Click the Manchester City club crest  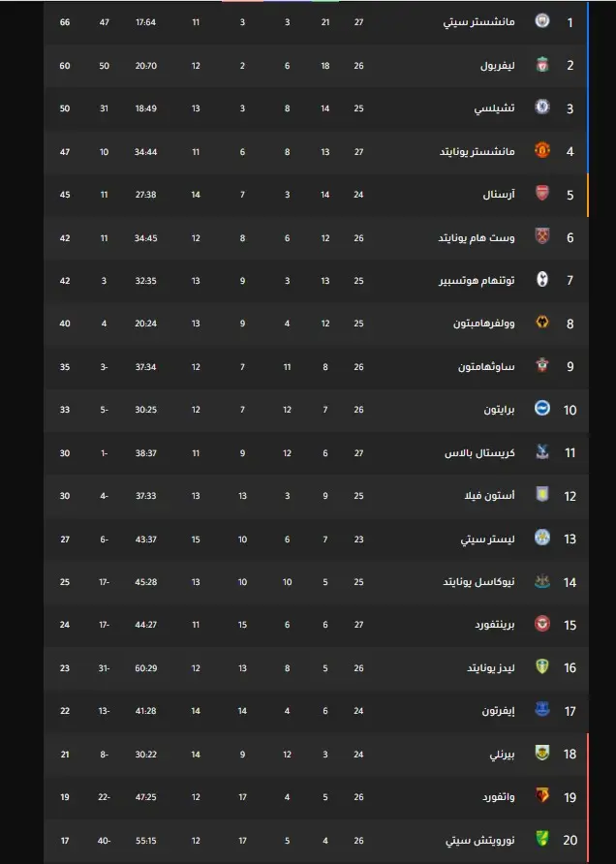pyautogui.click(x=542, y=21)
